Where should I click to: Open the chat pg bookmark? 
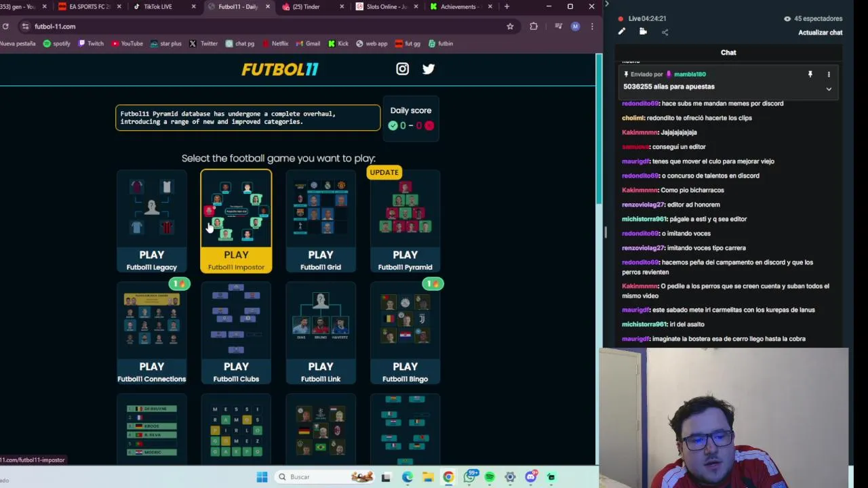239,43
